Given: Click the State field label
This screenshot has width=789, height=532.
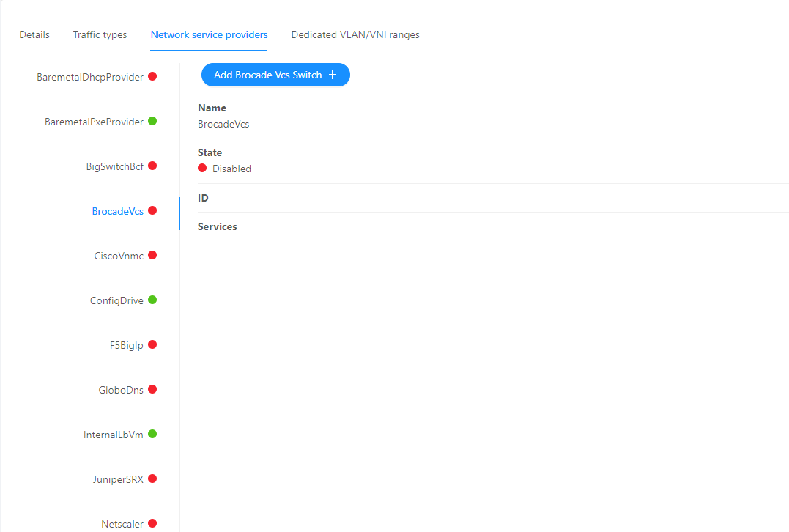Looking at the screenshot, I should [210, 153].
